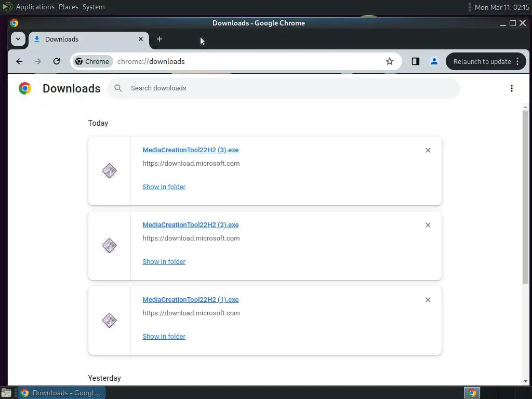Remove MediaCreationTool22H2 (3).exe from list
Screen dimensions: 532x399
(428, 150)
